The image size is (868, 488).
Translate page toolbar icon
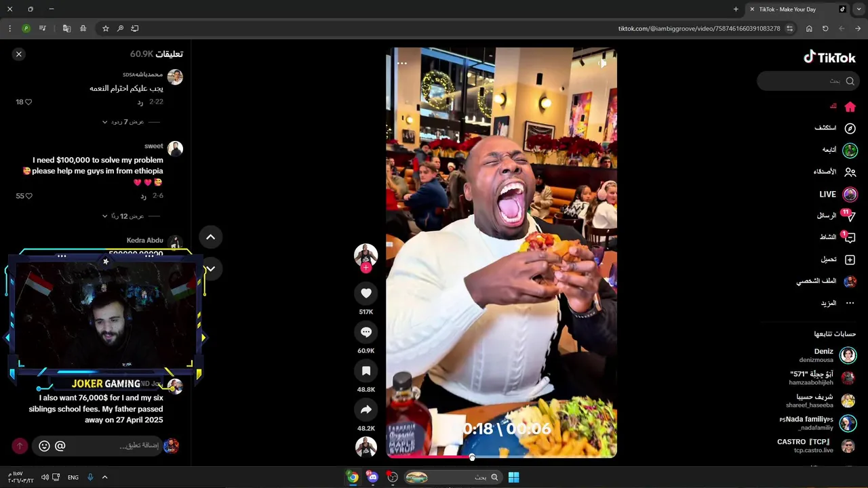click(x=66, y=28)
